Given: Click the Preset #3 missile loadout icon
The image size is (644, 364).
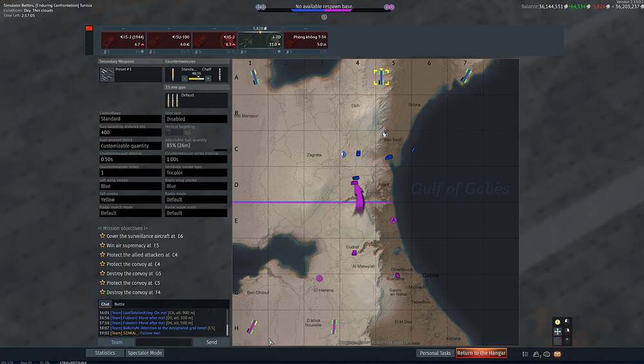Looking at the screenshot, I should pyautogui.click(x=107, y=74).
